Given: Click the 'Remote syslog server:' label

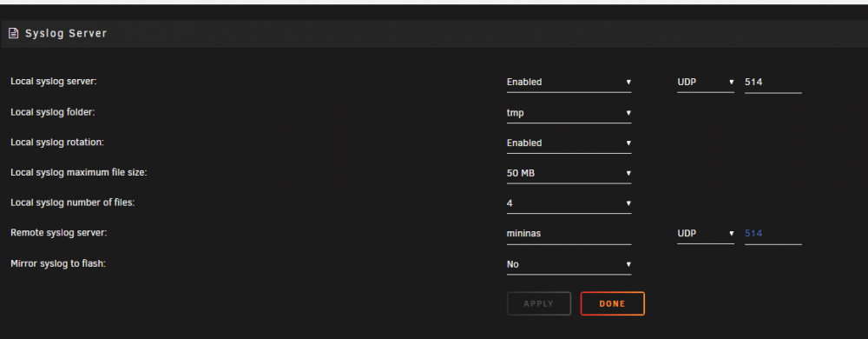Looking at the screenshot, I should point(59,233).
